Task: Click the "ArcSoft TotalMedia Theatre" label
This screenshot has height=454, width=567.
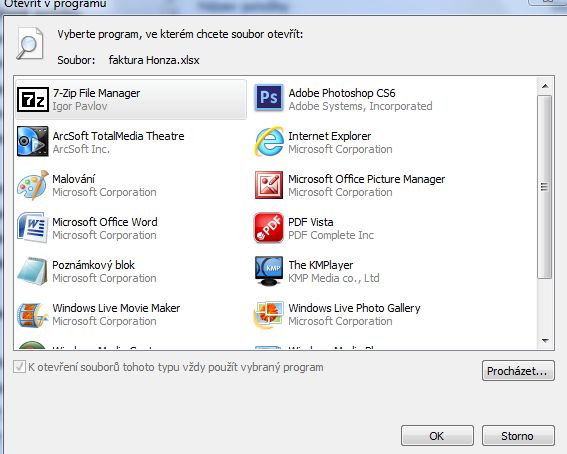Action: pos(118,136)
